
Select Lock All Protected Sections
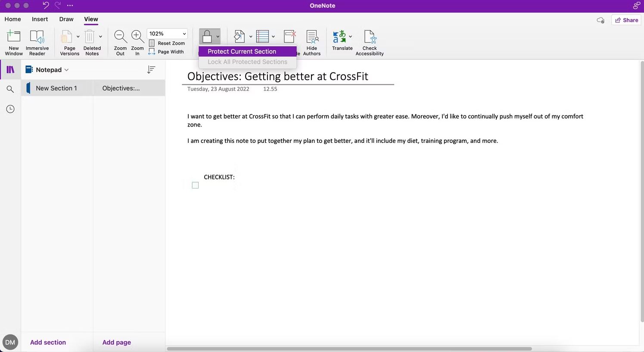(248, 62)
